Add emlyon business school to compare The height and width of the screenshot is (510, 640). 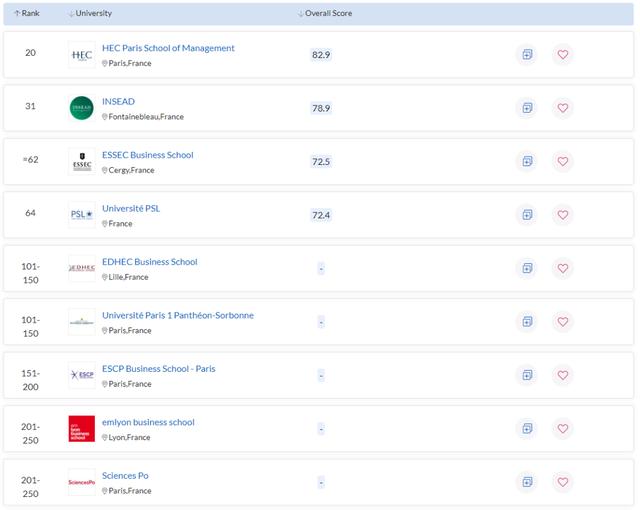click(x=527, y=428)
